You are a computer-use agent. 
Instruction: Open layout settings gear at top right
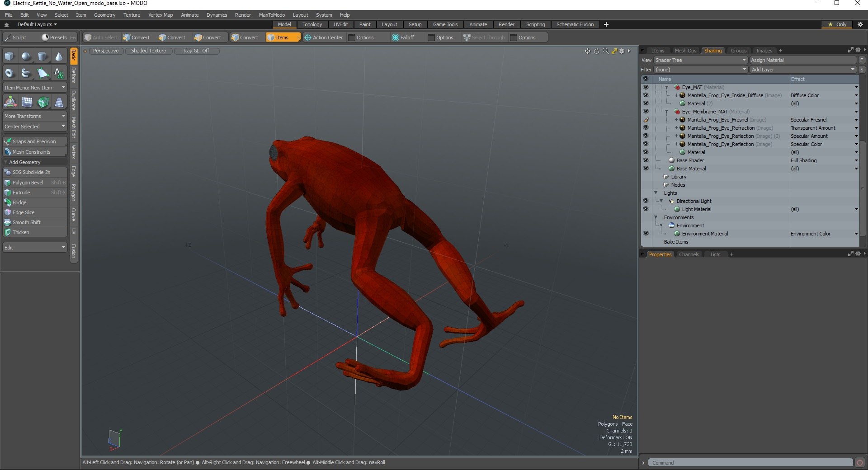pos(860,24)
